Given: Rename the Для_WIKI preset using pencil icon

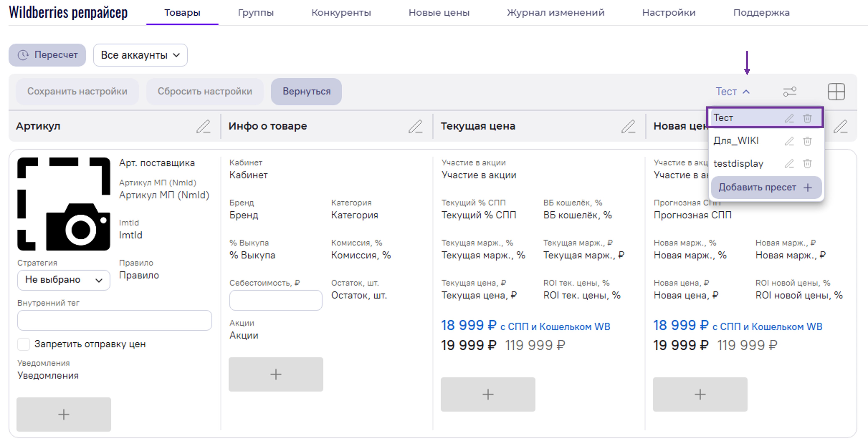Looking at the screenshot, I should click(789, 141).
